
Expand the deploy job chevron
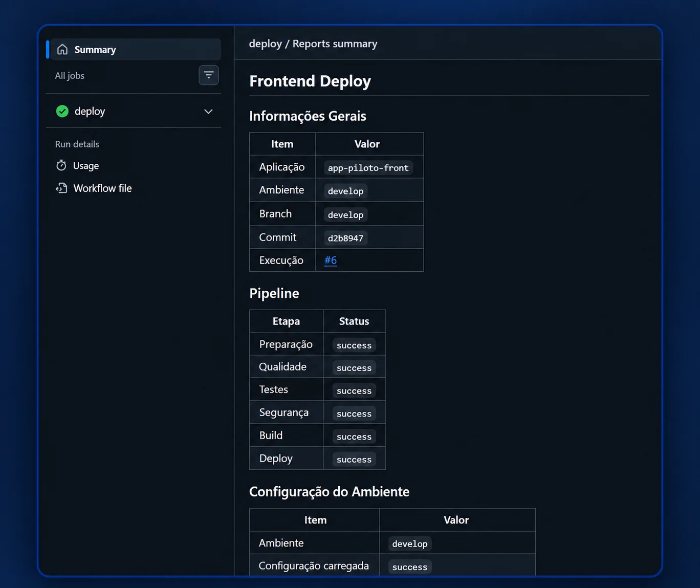[x=208, y=112]
